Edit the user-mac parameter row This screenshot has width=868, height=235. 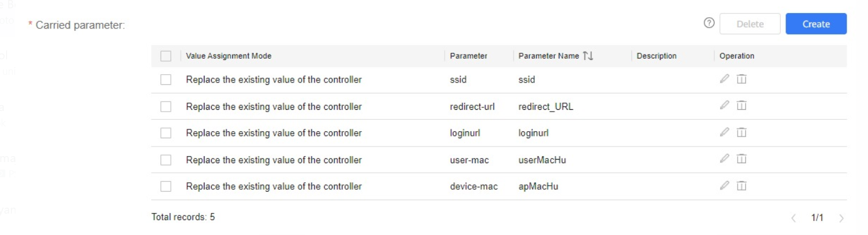[724, 159]
